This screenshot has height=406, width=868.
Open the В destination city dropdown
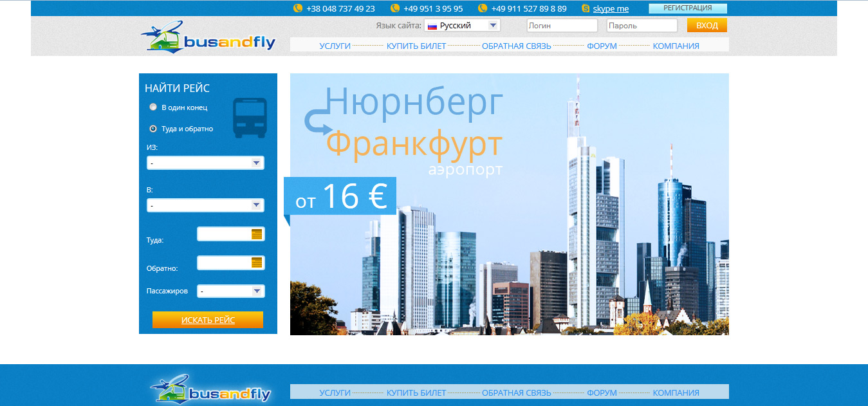coord(205,205)
